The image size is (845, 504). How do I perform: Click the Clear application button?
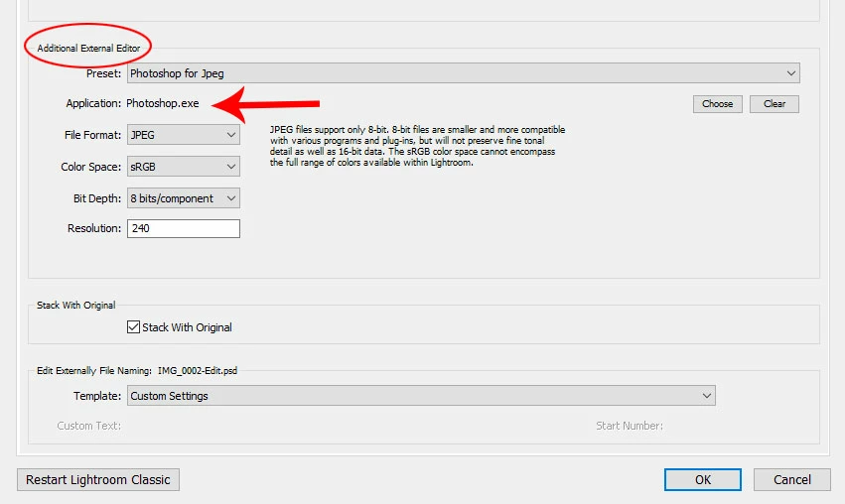tap(775, 104)
